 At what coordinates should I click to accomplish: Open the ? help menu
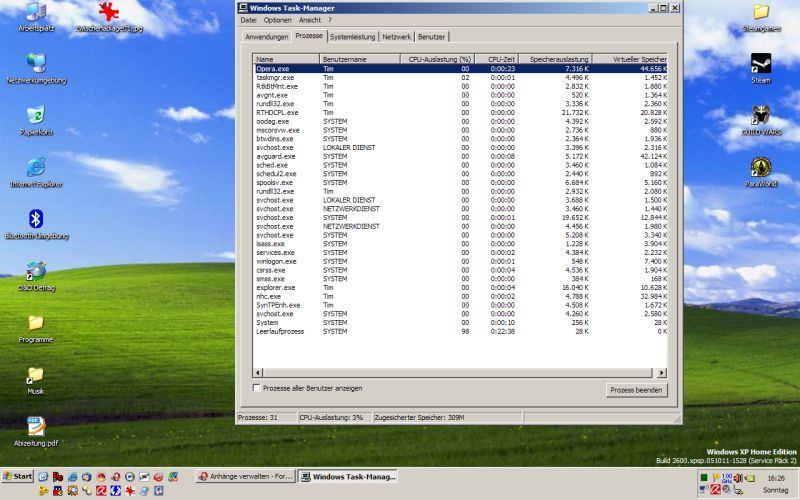[x=330, y=20]
